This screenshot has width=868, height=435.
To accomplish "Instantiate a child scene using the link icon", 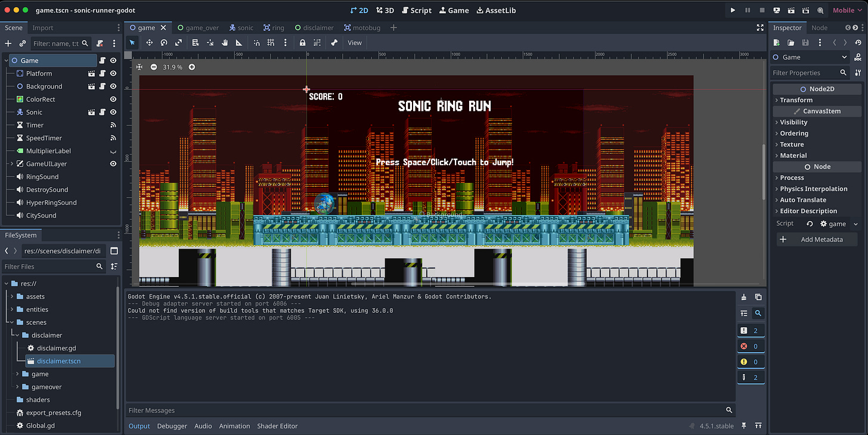I will pyautogui.click(x=23, y=44).
